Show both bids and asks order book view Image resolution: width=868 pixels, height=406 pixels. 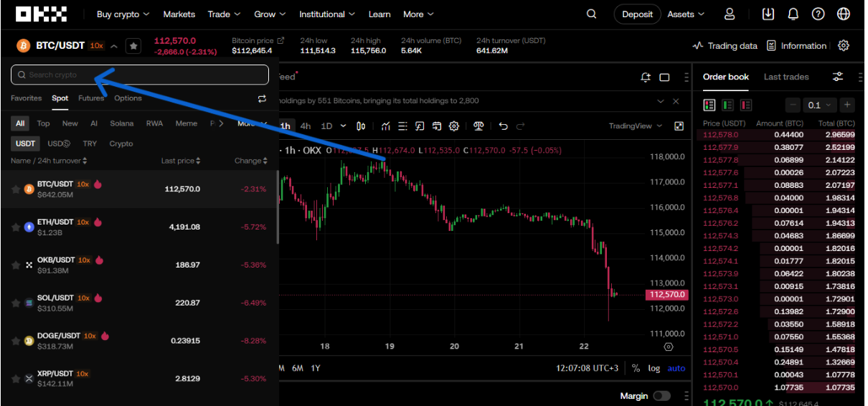coord(709,105)
